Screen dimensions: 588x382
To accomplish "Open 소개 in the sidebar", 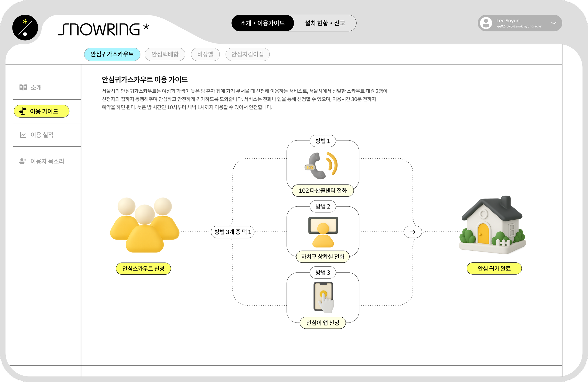I will pos(36,87).
